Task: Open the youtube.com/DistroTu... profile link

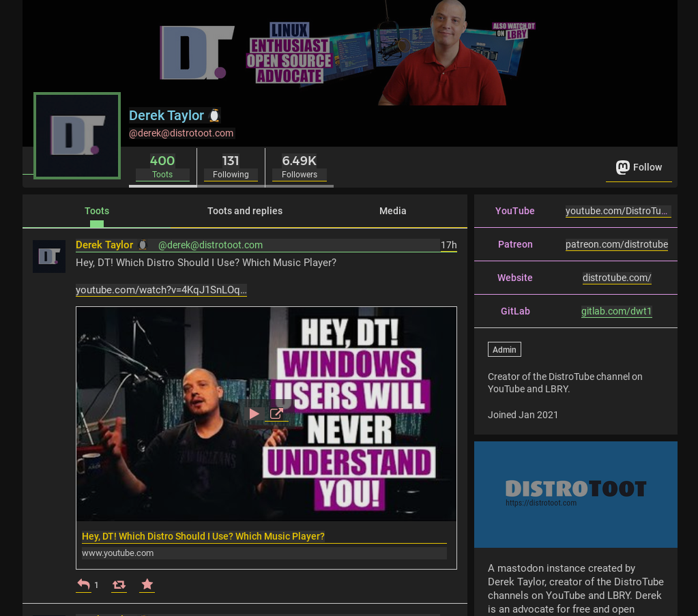Action: tap(617, 211)
